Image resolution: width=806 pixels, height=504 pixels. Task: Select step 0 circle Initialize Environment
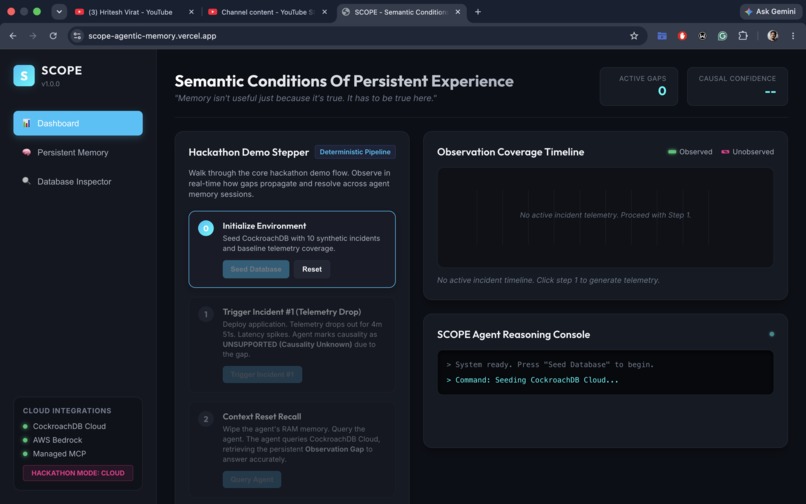[206, 228]
